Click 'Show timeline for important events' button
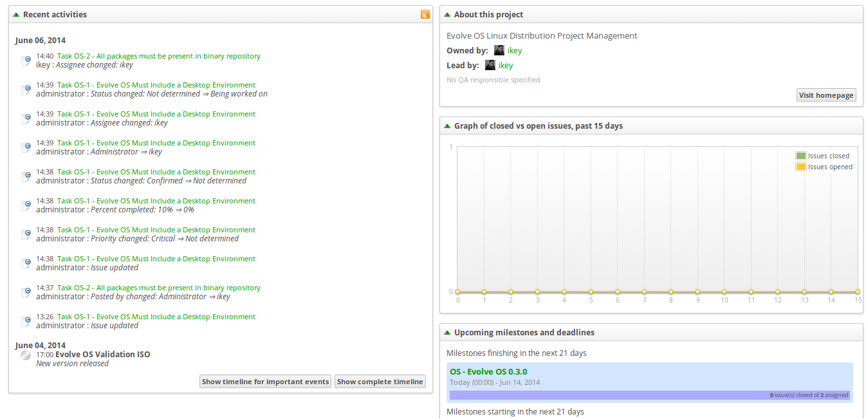868x419 pixels. click(x=266, y=382)
